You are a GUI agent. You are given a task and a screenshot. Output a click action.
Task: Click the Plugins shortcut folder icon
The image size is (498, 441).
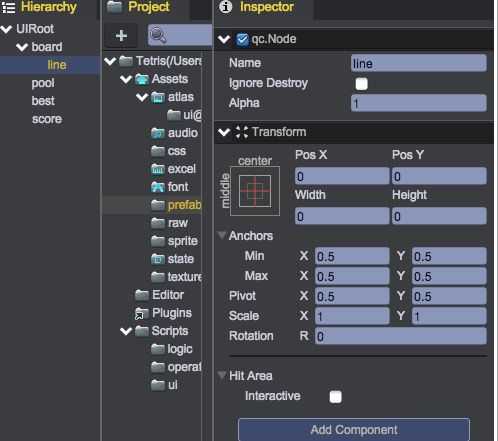point(142,313)
